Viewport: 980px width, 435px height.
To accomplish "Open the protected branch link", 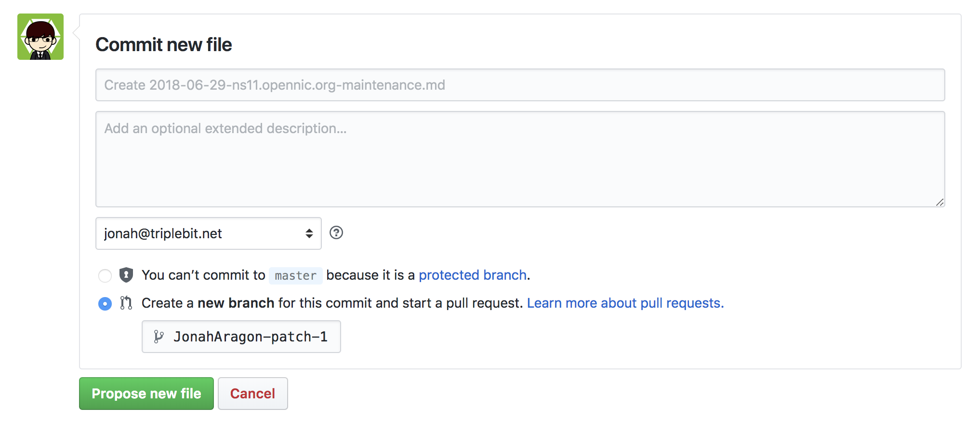I will [x=472, y=275].
